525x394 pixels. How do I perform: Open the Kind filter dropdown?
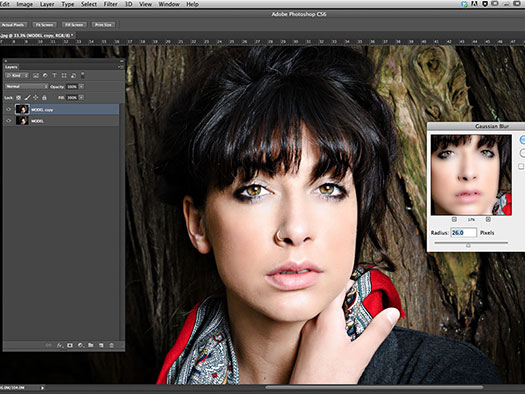pyautogui.click(x=17, y=76)
